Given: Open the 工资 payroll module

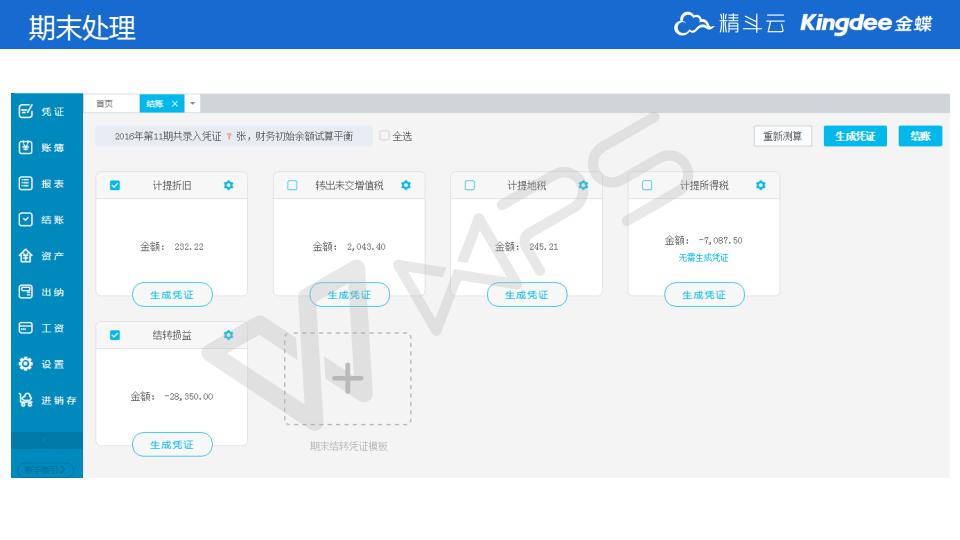Looking at the screenshot, I should (42, 328).
